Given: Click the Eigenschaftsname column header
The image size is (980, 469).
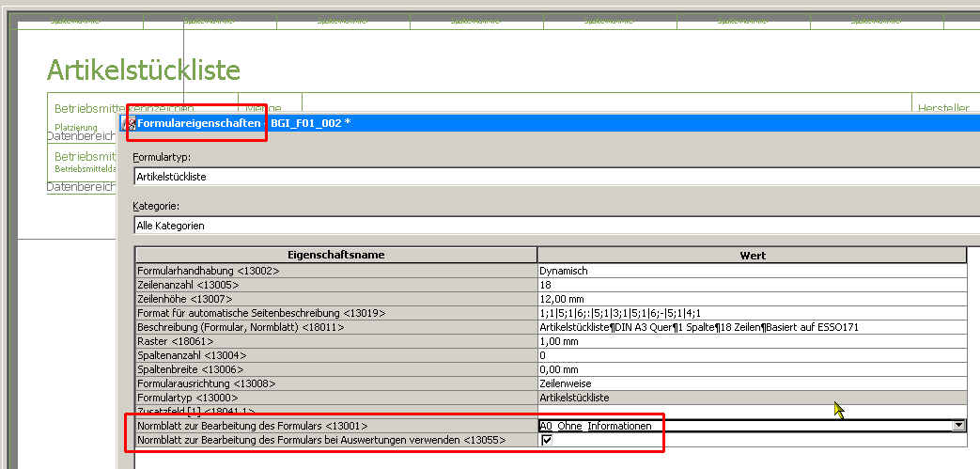Looking at the screenshot, I should pyautogui.click(x=336, y=255).
